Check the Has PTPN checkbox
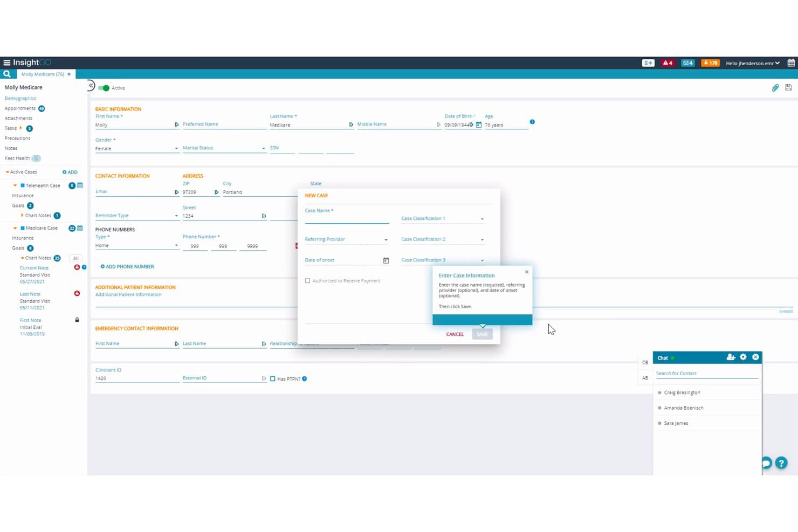 point(273,379)
